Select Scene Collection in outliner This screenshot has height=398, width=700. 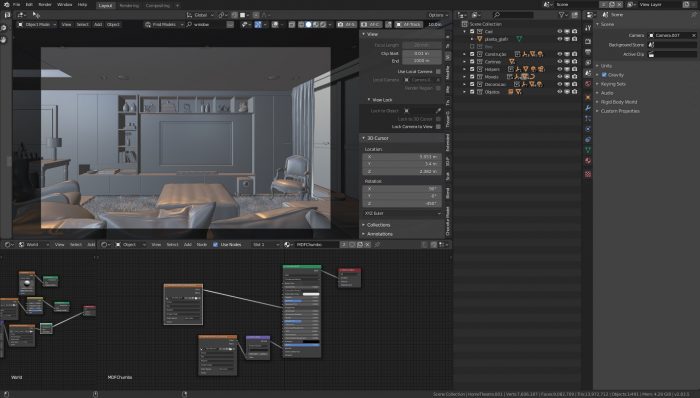click(x=486, y=24)
